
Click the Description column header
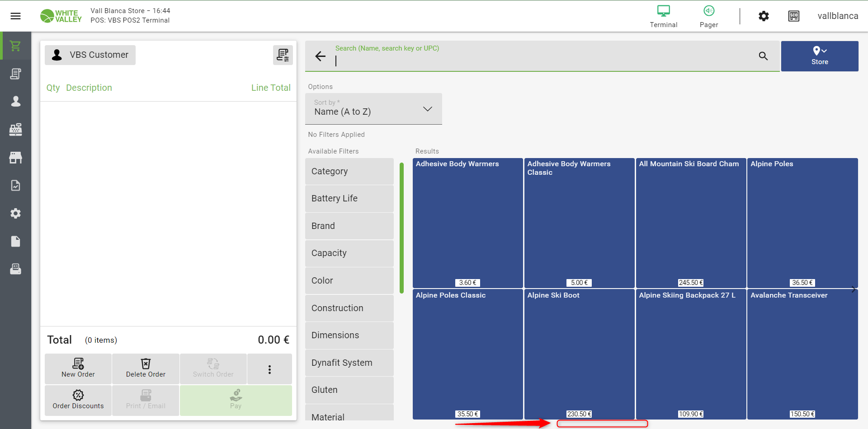pyautogui.click(x=89, y=88)
